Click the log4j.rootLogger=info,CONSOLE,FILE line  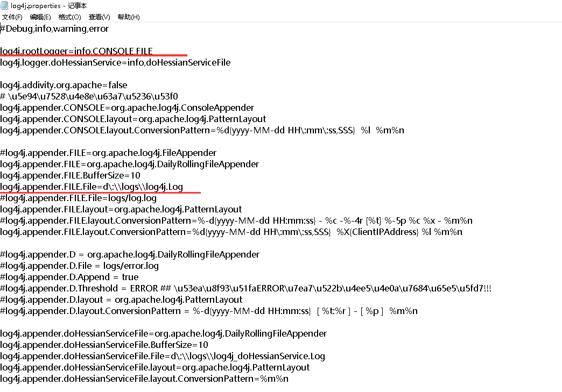click(76, 51)
